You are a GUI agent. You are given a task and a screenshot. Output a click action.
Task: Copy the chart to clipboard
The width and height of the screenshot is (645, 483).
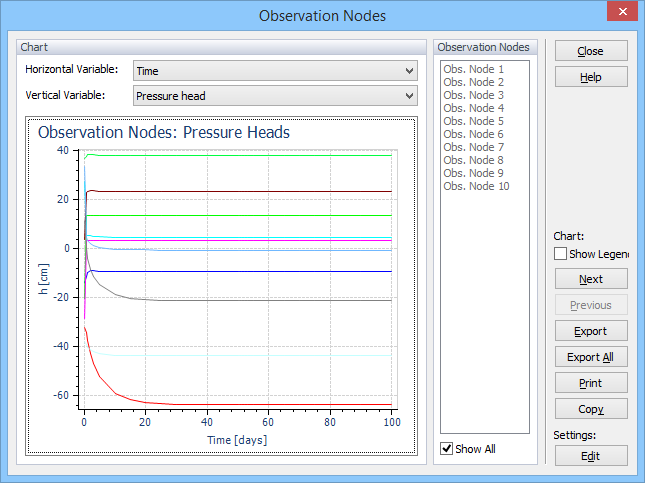click(x=591, y=409)
